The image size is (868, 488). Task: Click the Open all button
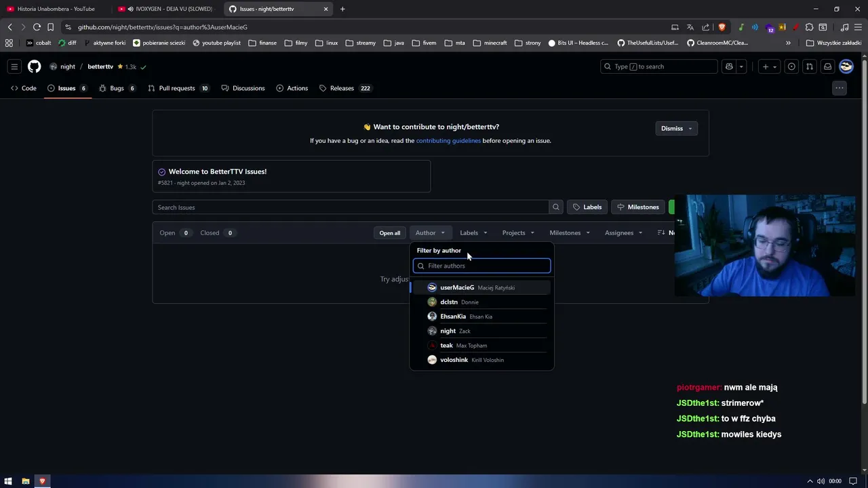390,232
